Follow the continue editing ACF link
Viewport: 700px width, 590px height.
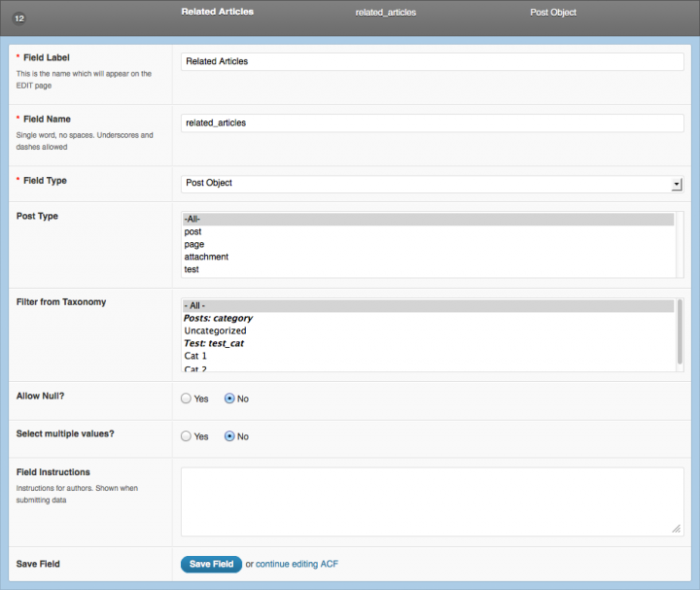click(x=297, y=564)
